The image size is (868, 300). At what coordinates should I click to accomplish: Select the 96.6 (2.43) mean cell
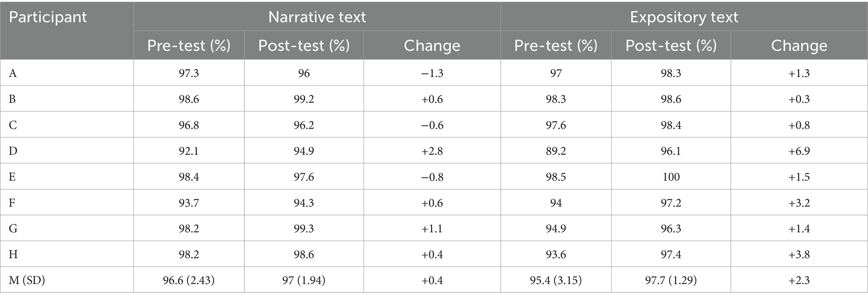188,280
